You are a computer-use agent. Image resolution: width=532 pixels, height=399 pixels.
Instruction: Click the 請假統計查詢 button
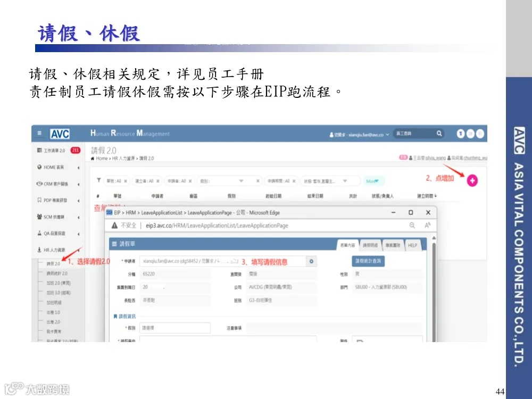point(368,262)
